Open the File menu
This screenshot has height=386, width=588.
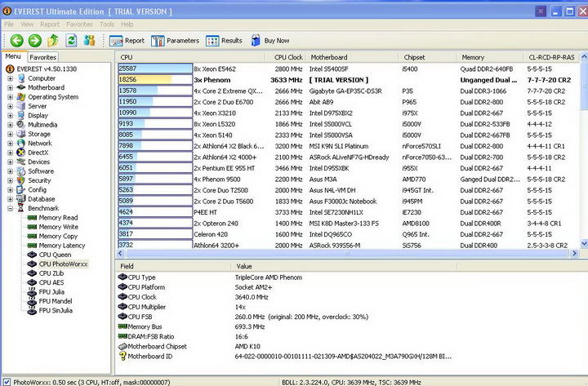point(9,24)
